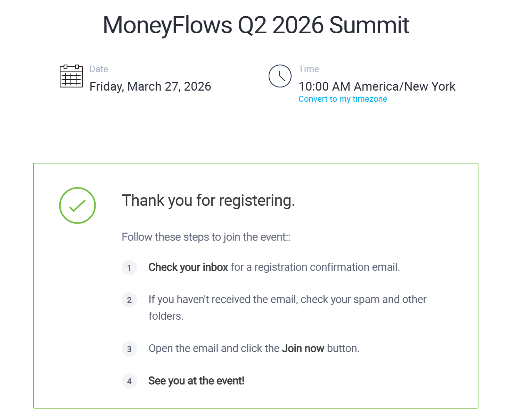Click the bold Join now text

[303, 348]
